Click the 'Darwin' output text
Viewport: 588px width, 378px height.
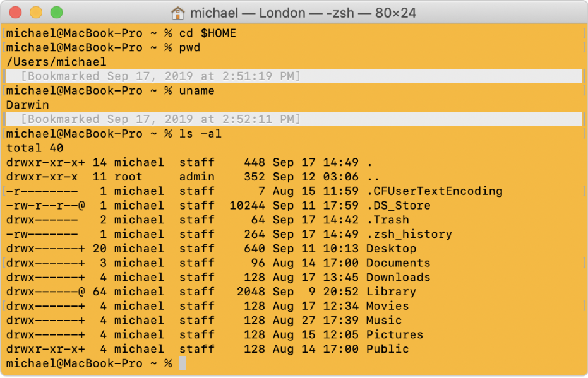point(27,105)
